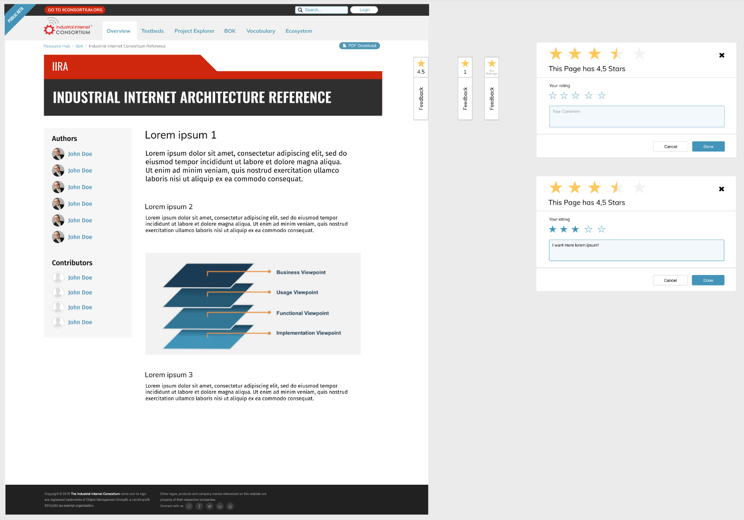This screenshot has width=744, height=520.
Task: Give five stars in the unrated 'Your rating' row
Action: [x=602, y=95]
